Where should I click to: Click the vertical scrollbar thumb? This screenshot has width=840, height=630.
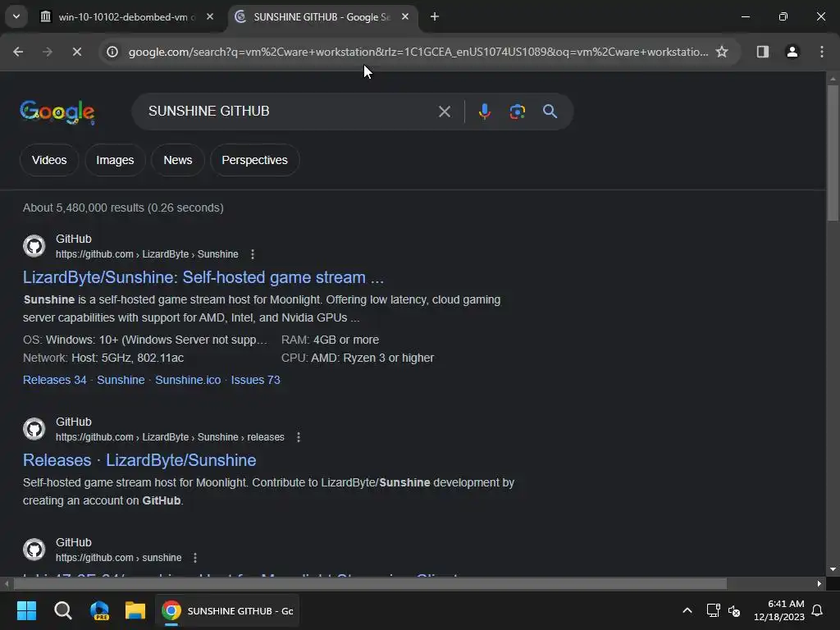pyautogui.click(x=833, y=153)
